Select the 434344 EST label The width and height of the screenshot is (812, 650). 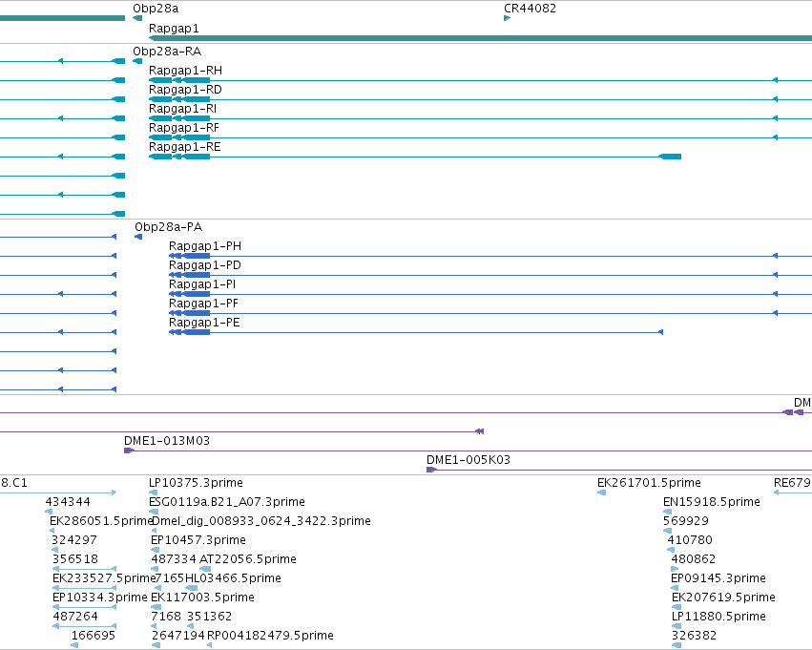(x=68, y=502)
